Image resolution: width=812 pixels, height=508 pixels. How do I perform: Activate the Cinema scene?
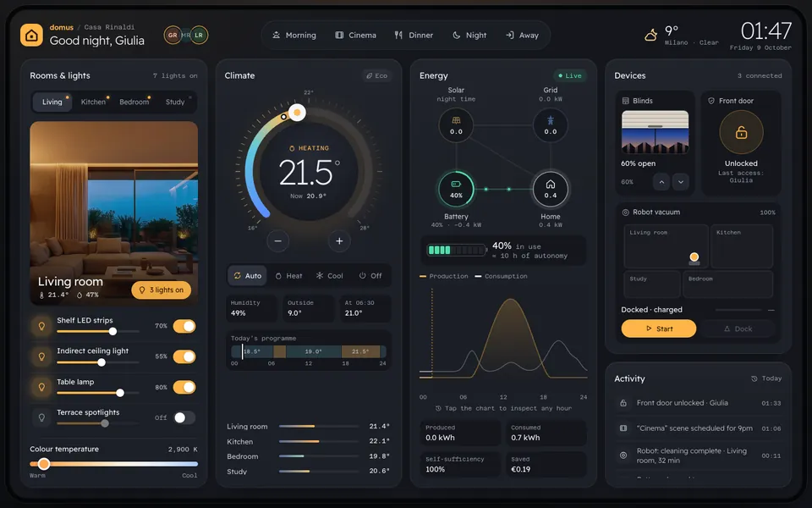[356, 36]
